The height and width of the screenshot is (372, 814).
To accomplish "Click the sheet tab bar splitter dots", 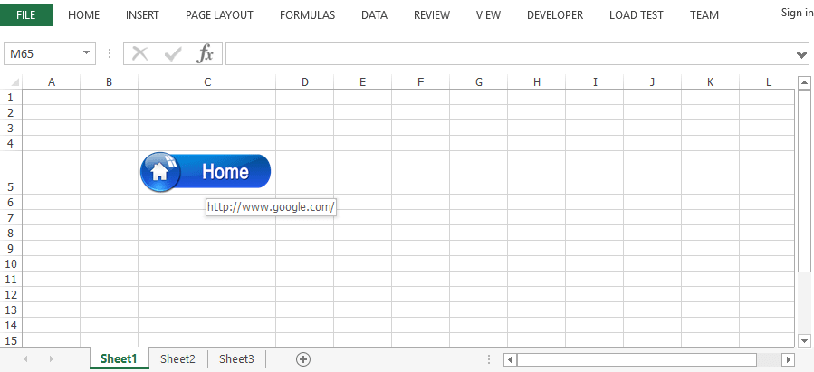I will pos(489,359).
